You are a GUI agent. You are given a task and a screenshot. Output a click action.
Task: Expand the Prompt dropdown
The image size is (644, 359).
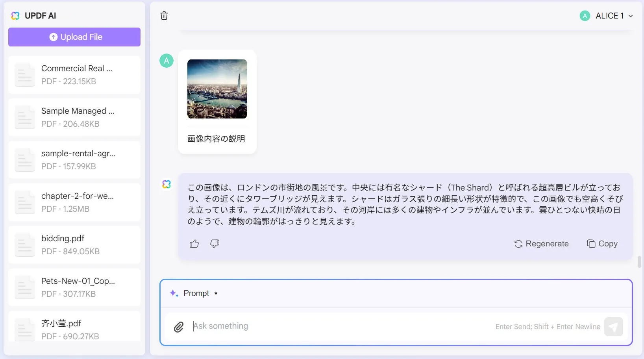point(201,293)
